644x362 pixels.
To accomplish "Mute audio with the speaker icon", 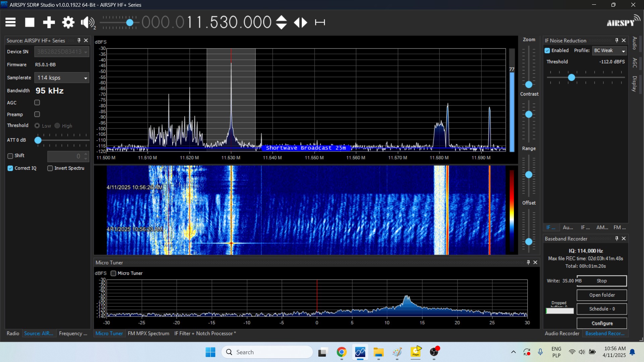I will pos(88,22).
